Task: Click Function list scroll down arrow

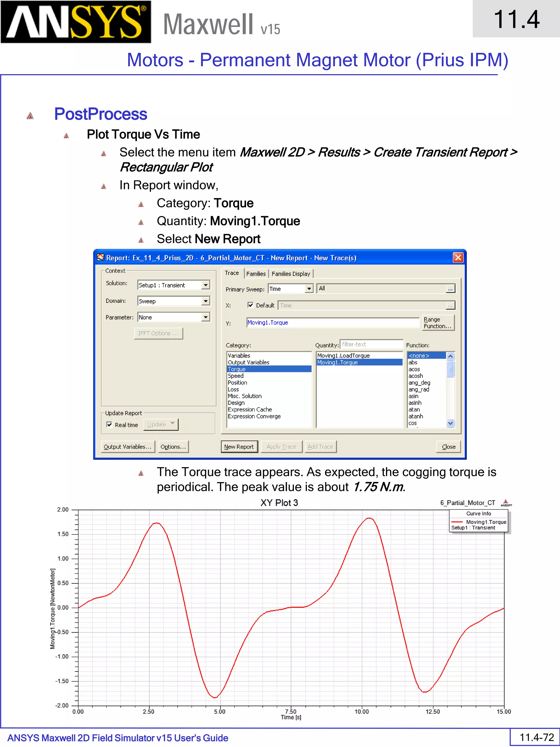Action: (x=450, y=423)
